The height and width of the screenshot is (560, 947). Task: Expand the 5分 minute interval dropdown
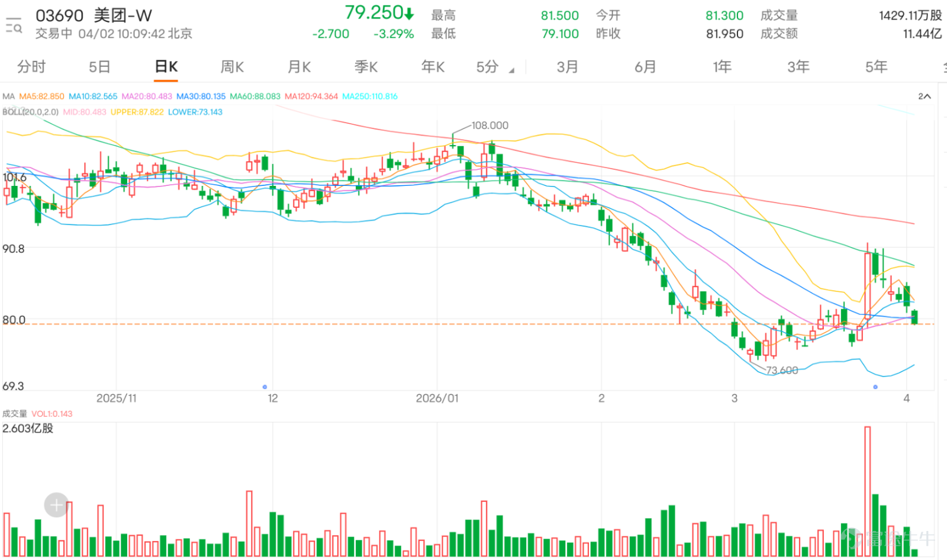tap(495, 67)
